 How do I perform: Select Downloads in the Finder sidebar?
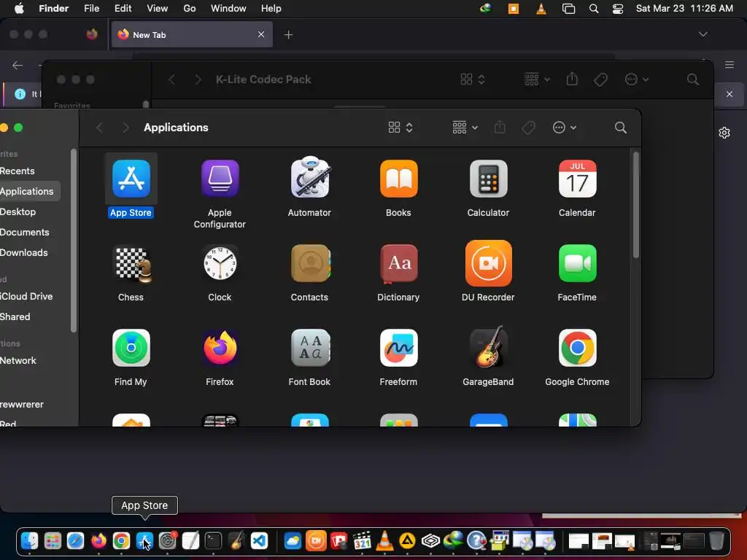pyautogui.click(x=24, y=253)
